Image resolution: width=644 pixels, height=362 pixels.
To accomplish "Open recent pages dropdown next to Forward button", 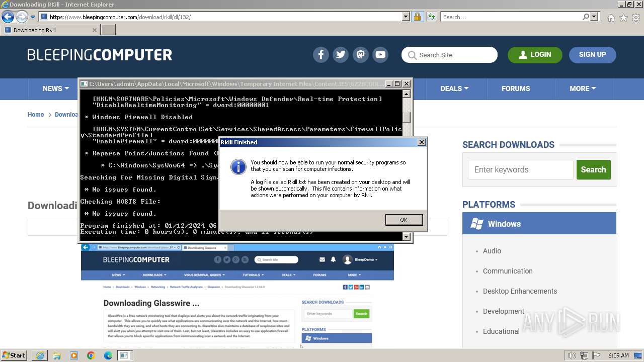I will (x=33, y=17).
